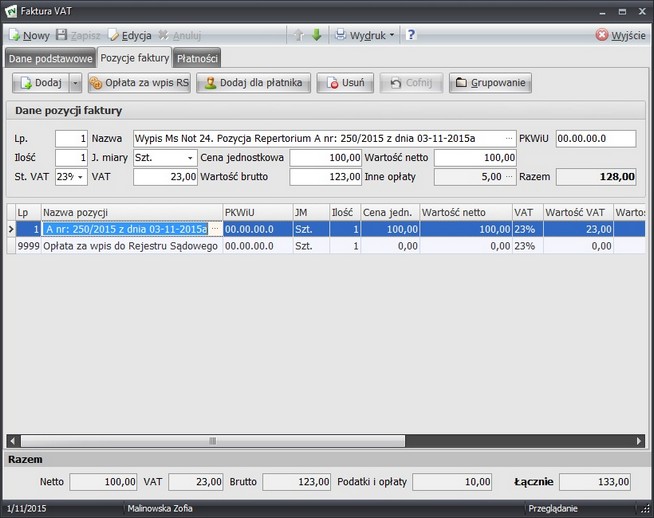
Task: Select the Opłata za wpis do Rejestru row
Action: point(130,246)
